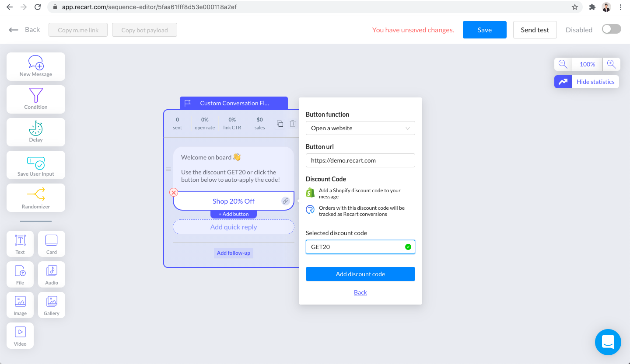Click the Button url input field
630x364 pixels.
[x=360, y=160]
